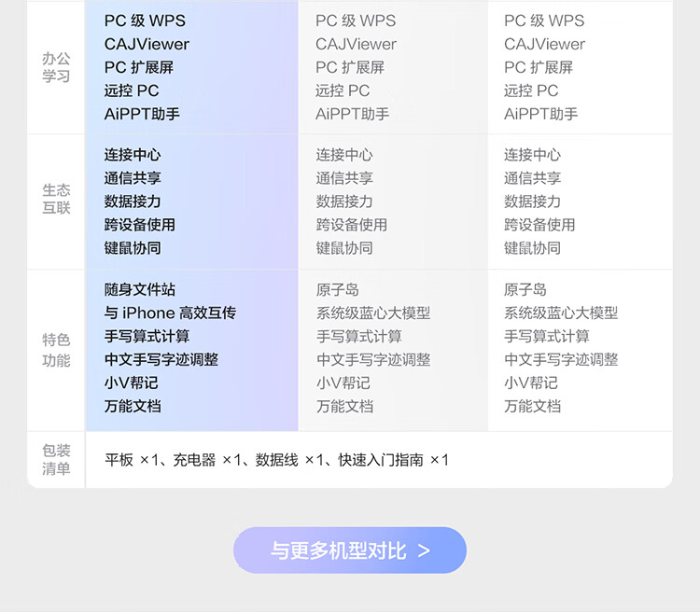Click 平板 ×1 in the package list
This screenshot has height=612, width=700.
click(x=132, y=460)
